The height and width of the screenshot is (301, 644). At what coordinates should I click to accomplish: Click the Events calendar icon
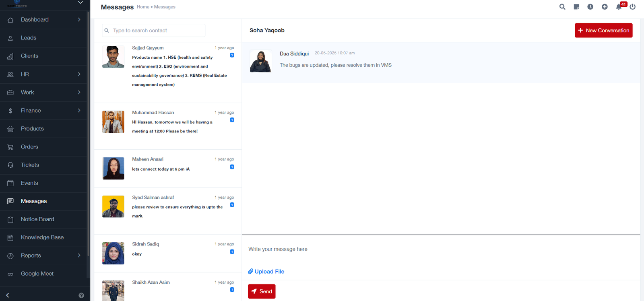10,183
